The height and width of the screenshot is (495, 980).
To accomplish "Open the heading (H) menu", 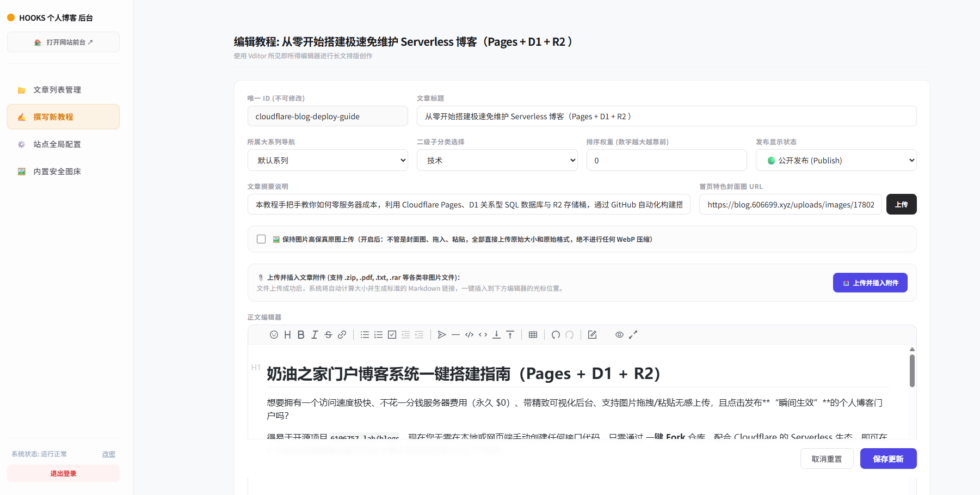I will pos(287,335).
